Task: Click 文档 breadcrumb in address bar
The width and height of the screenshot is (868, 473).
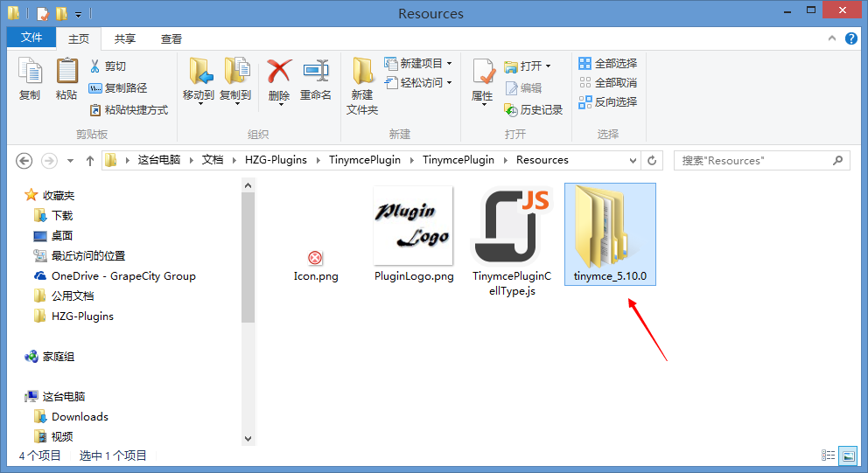Action: tap(213, 160)
